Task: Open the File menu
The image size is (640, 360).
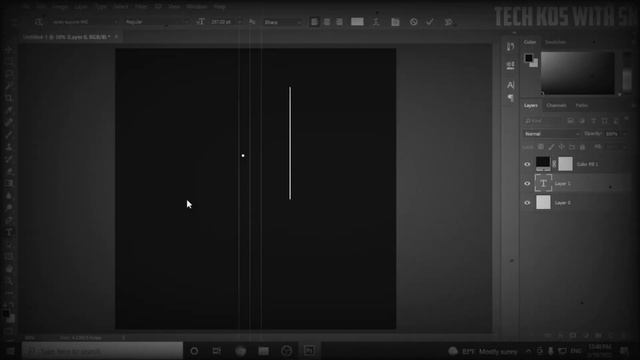Action: pyautogui.click(x=27, y=7)
